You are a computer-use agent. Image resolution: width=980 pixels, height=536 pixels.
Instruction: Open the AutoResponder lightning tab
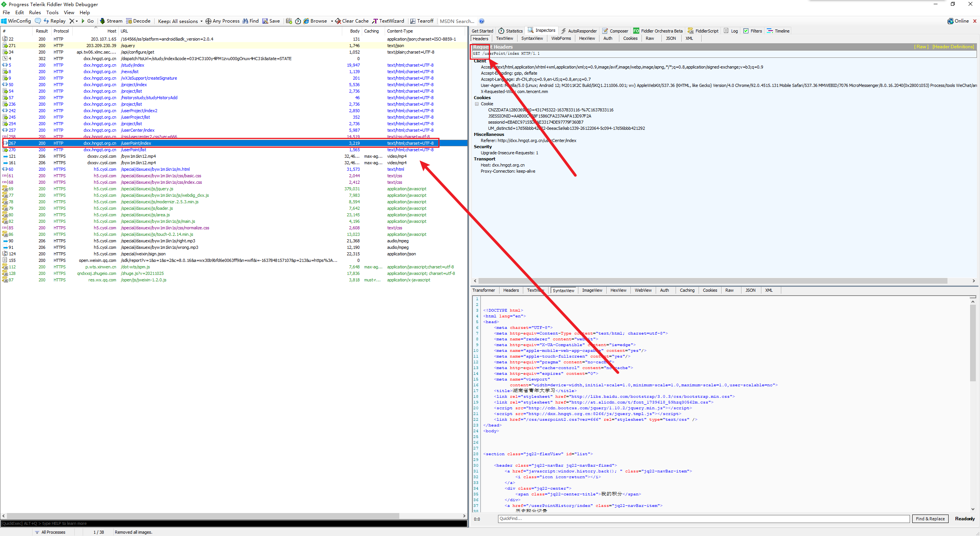point(579,31)
